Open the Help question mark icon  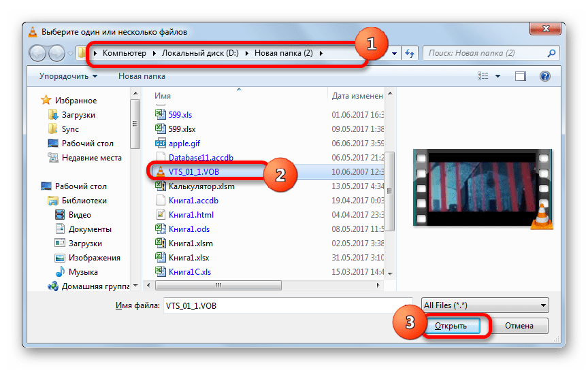click(x=544, y=76)
